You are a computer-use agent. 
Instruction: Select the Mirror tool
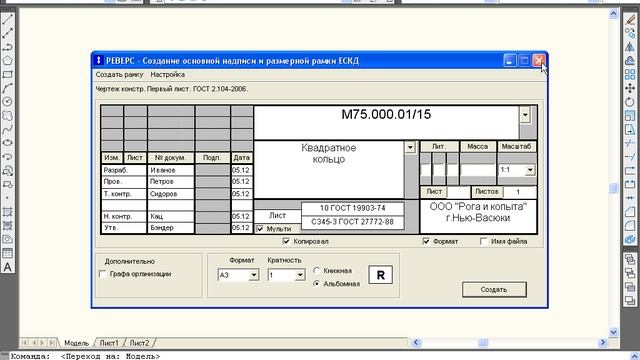tap(630, 47)
